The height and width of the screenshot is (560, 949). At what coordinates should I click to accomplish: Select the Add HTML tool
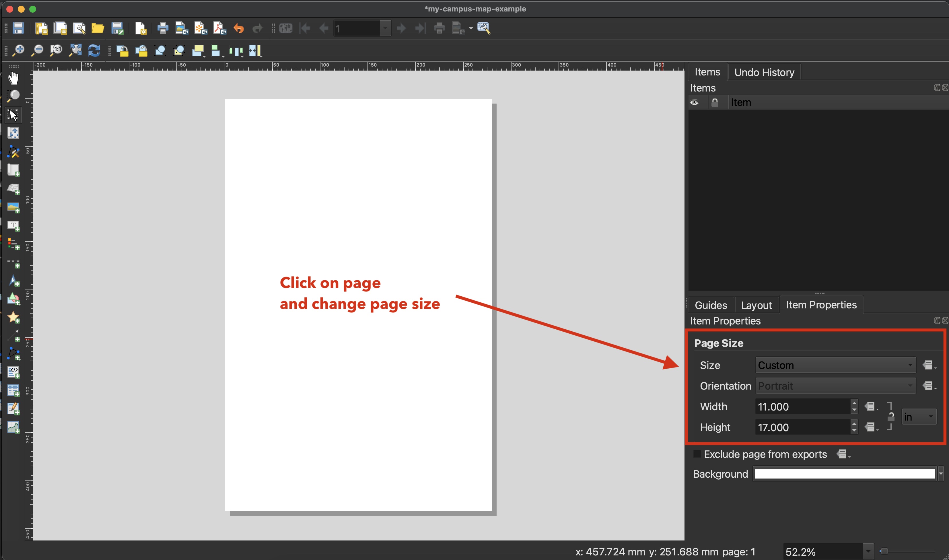pyautogui.click(x=13, y=372)
